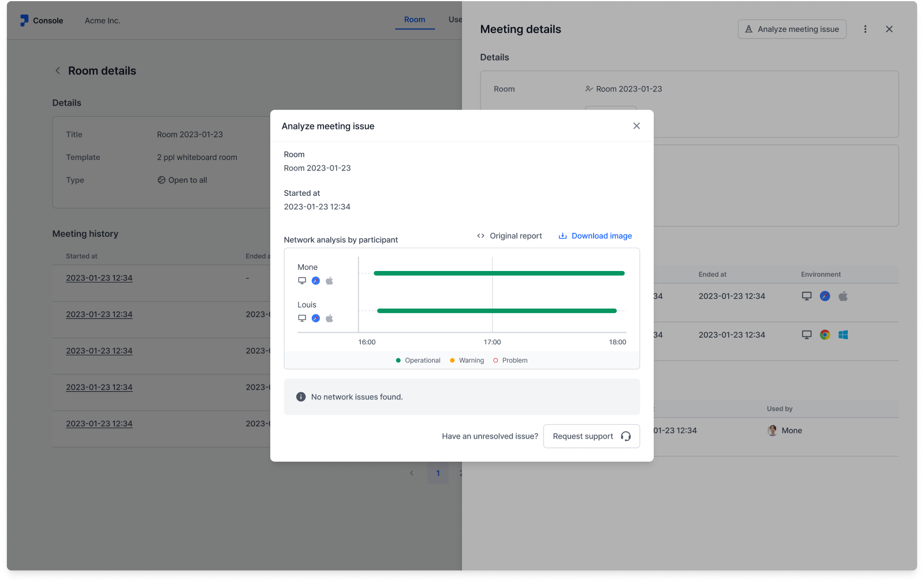Click Mone's Safari browser icon in chart
The width and height of the screenshot is (924, 583).
(316, 281)
